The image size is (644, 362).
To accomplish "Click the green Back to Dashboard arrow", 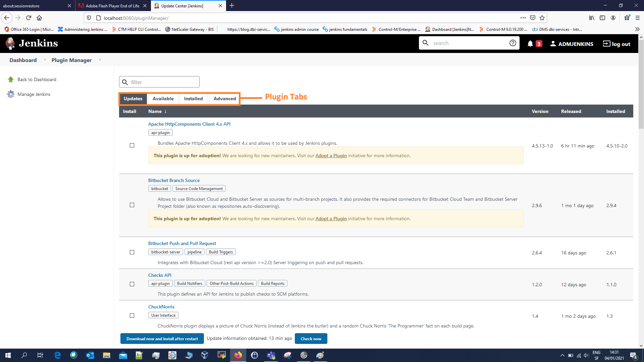I will click(11, 79).
